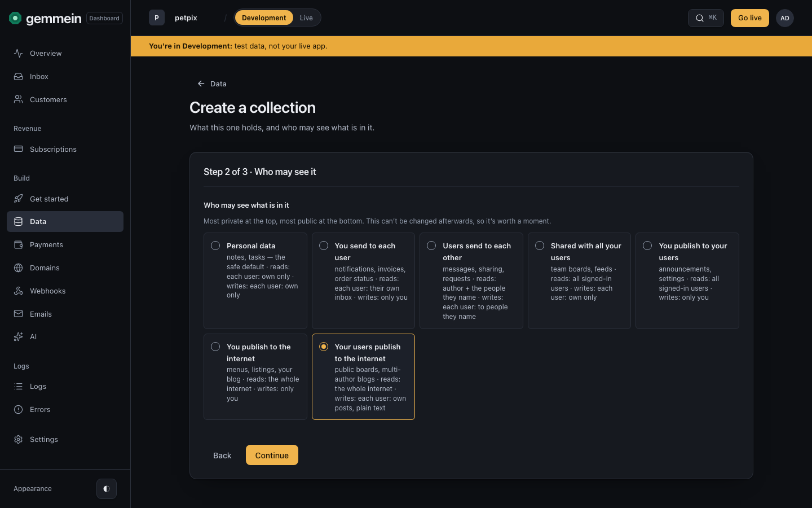Click the Logs list icon
This screenshot has width=812, height=508.
pos(19,387)
